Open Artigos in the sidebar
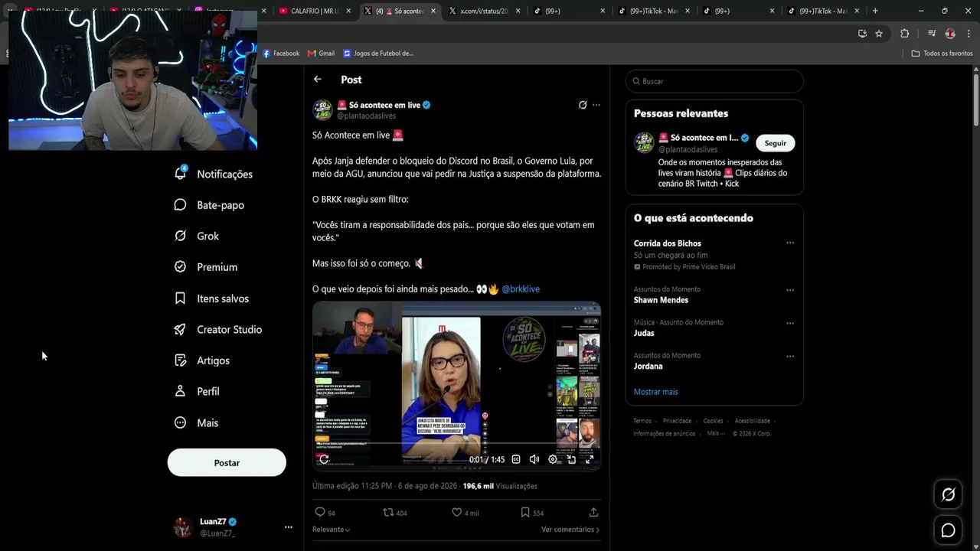The image size is (980, 551). pyautogui.click(x=202, y=360)
